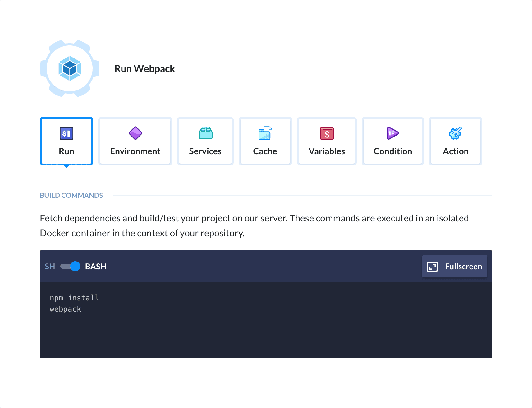Click the Run Webpack title
The image size is (532, 408).
[144, 68]
